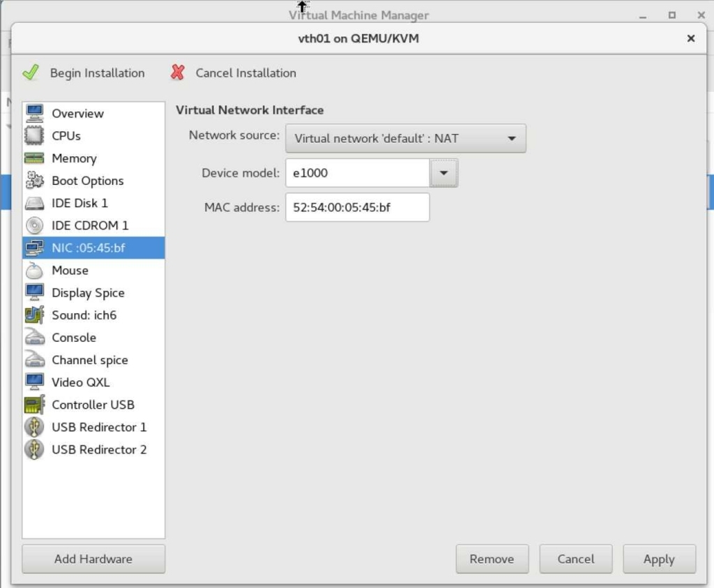Viewport: 714px width, 588px height.
Task: Open the CPUs hardware entry
Action: 93,136
